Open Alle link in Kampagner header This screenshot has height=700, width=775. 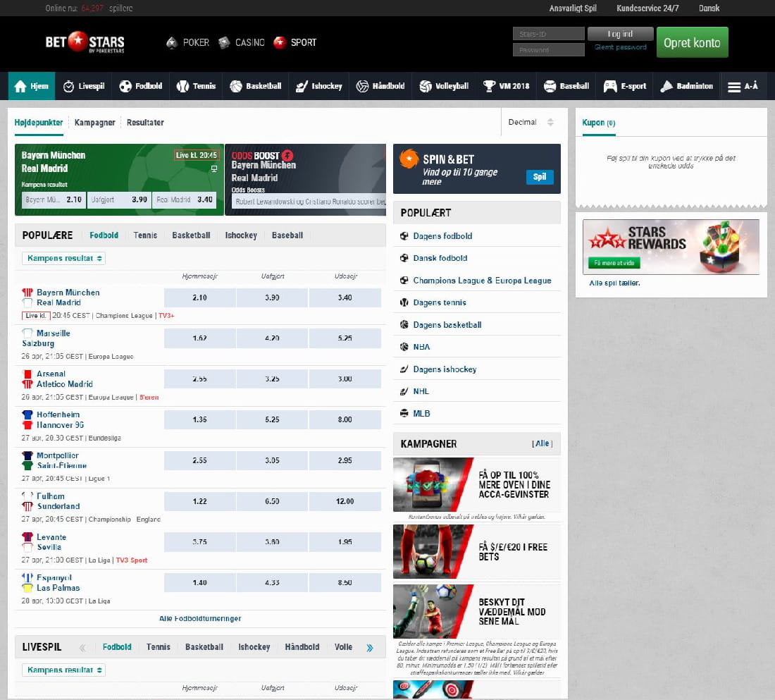[x=542, y=443]
